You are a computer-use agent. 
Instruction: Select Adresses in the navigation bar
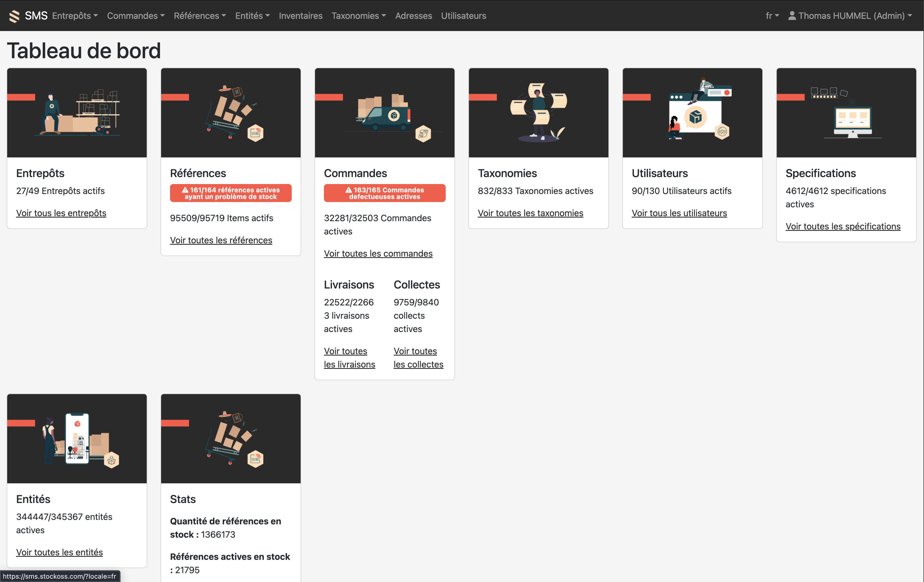click(x=413, y=16)
